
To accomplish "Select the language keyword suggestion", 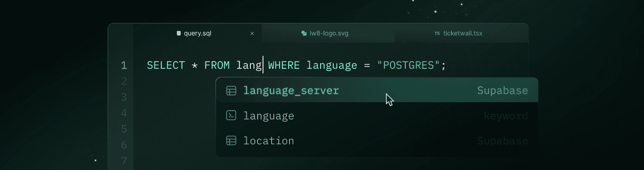I will point(377,116).
